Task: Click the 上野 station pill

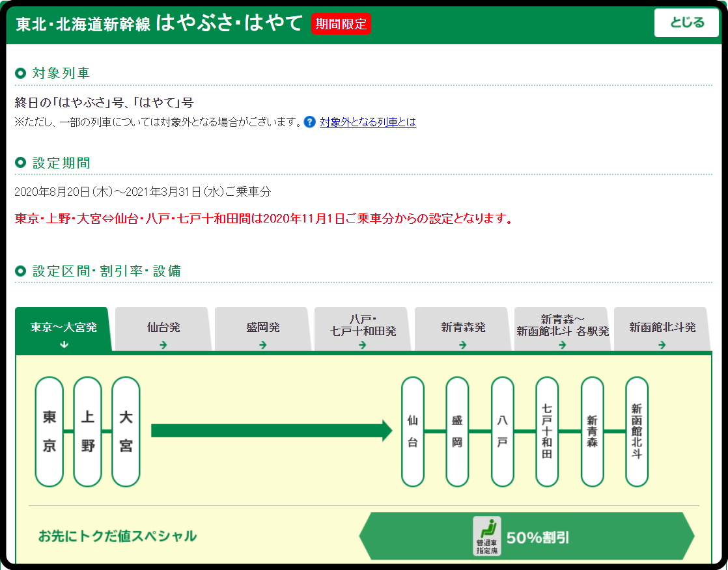Action: [x=88, y=432]
